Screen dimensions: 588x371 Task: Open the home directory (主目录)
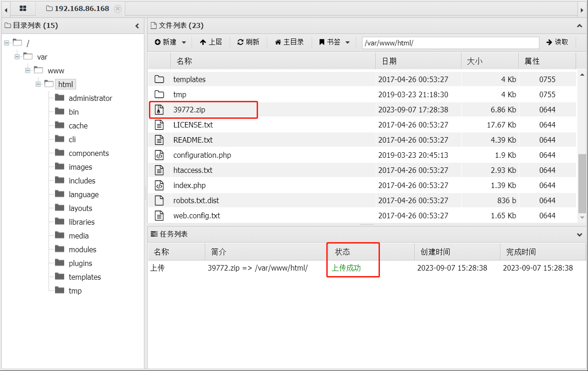(x=289, y=42)
